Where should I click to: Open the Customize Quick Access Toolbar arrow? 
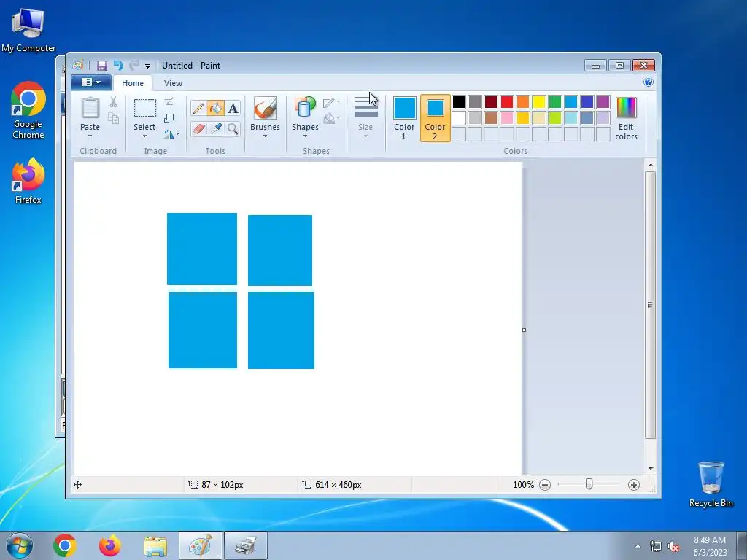pos(147,66)
